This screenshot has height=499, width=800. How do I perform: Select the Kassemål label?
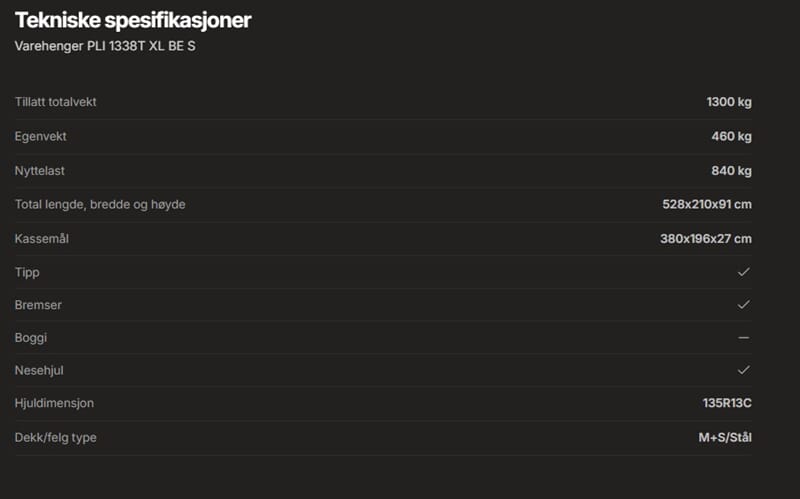pyautogui.click(x=42, y=238)
